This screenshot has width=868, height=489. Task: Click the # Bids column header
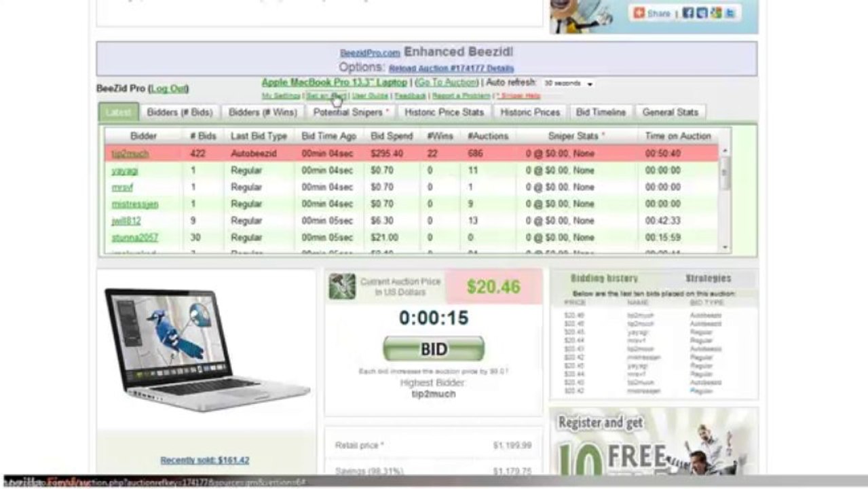[203, 136]
